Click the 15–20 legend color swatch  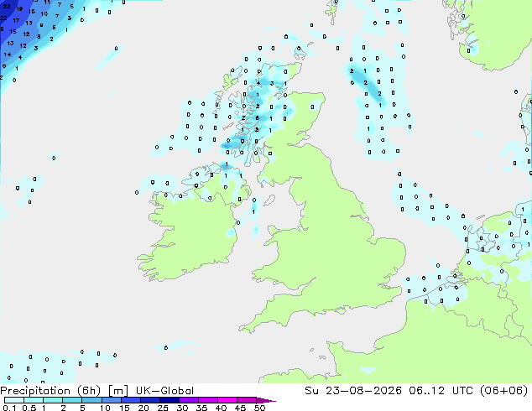point(131,400)
